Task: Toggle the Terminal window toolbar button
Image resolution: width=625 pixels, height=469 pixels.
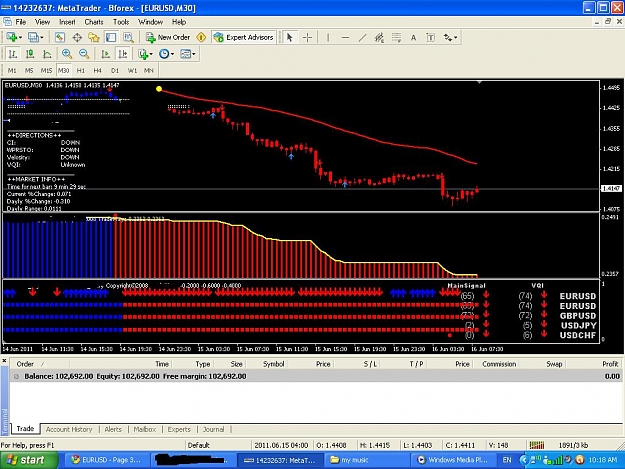Action: 111,37
